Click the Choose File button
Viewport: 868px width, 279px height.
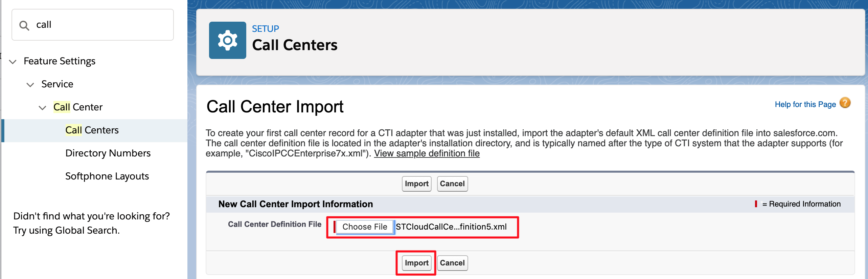(x=364, y=227)
